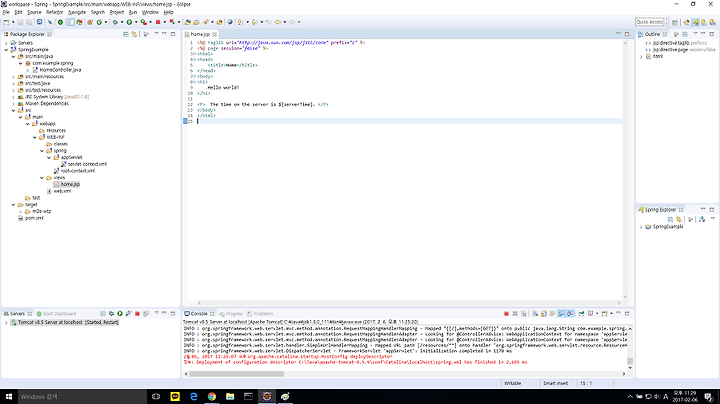Select web.xml in Package Explorer
Screen dimensions: 720x404
(59, 191)
